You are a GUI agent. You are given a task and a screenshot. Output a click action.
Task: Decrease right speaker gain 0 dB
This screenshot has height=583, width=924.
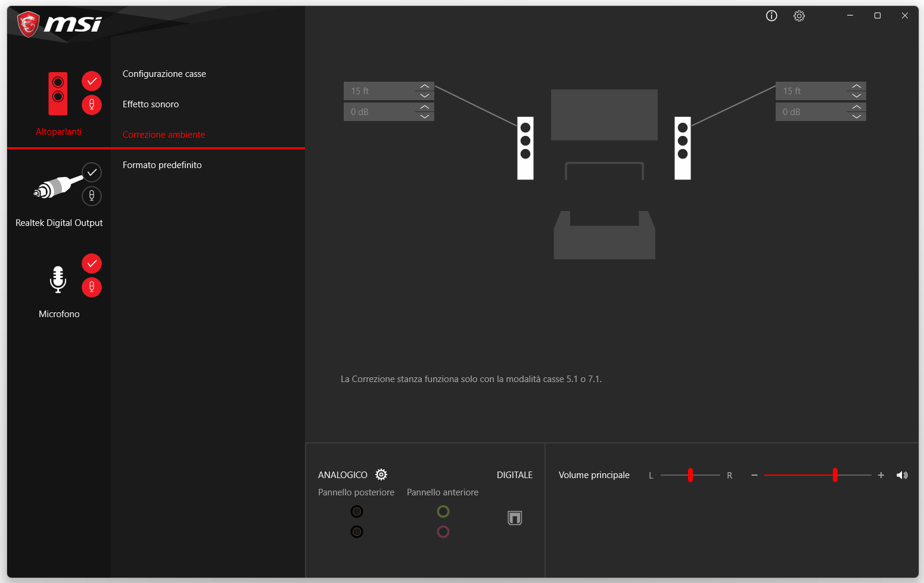click(x=857, y=116)
